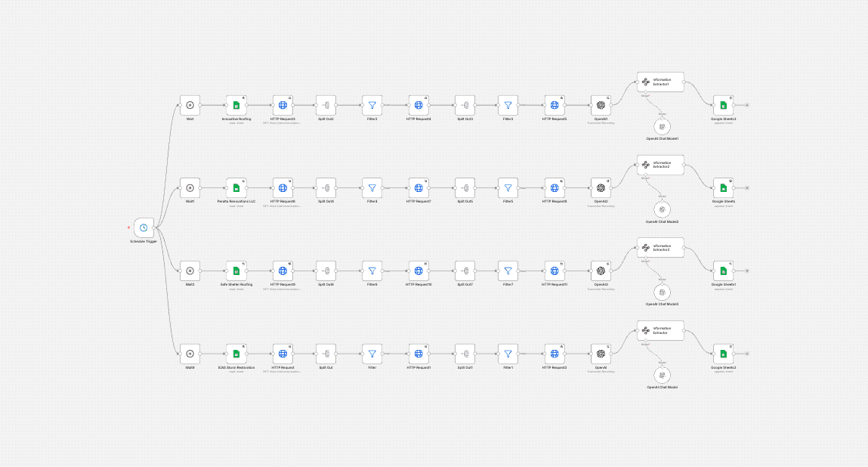Select the OpenAI Chat Model node in bottom row

click(x=662, y=375)
